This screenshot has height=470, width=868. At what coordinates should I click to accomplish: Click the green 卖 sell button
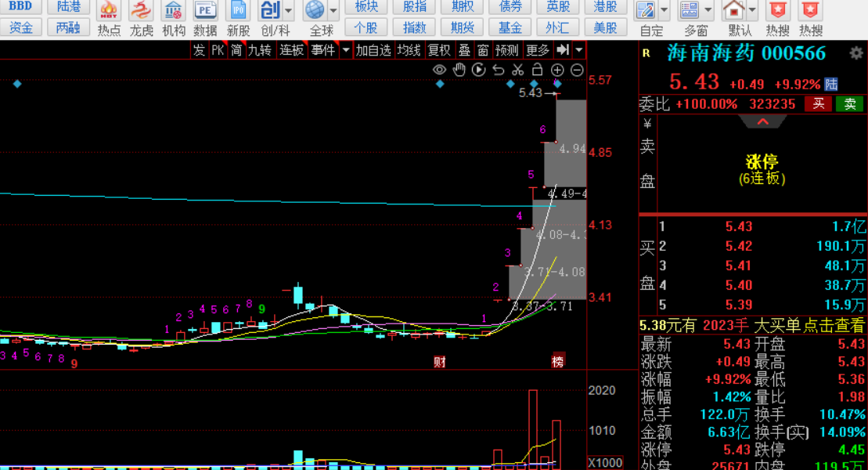coord(850,103)
